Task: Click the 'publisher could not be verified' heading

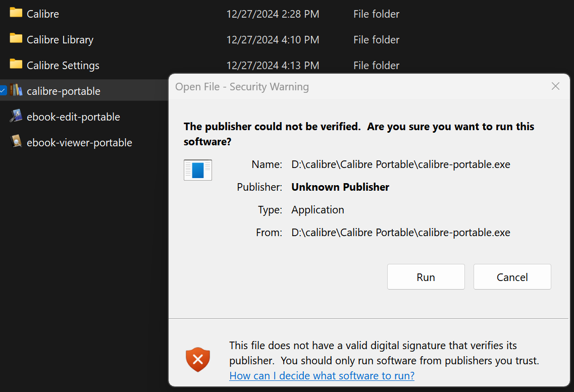Action: pyautogui.click(x=359, y=134)
